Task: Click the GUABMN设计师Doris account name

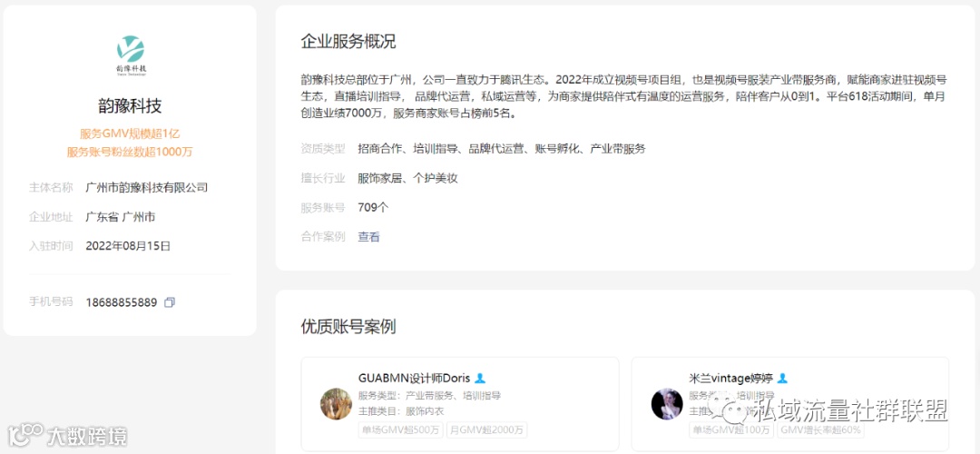Action: coord(415,379)
